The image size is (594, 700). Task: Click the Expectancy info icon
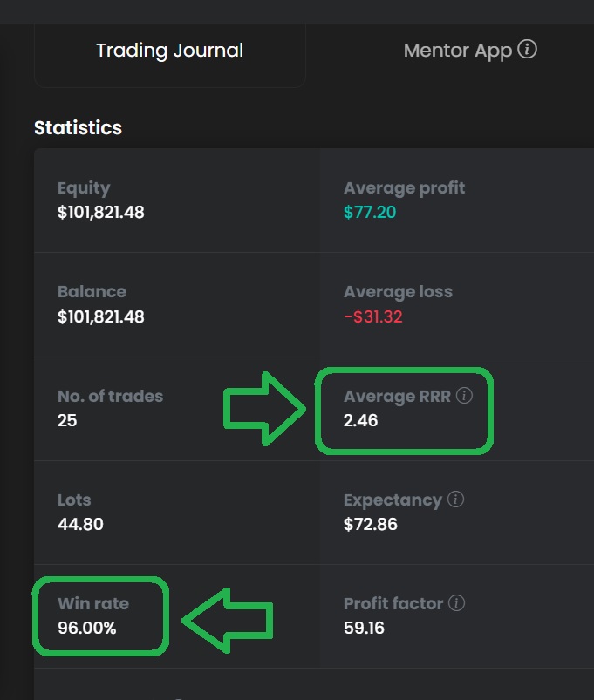click(455, 500)
